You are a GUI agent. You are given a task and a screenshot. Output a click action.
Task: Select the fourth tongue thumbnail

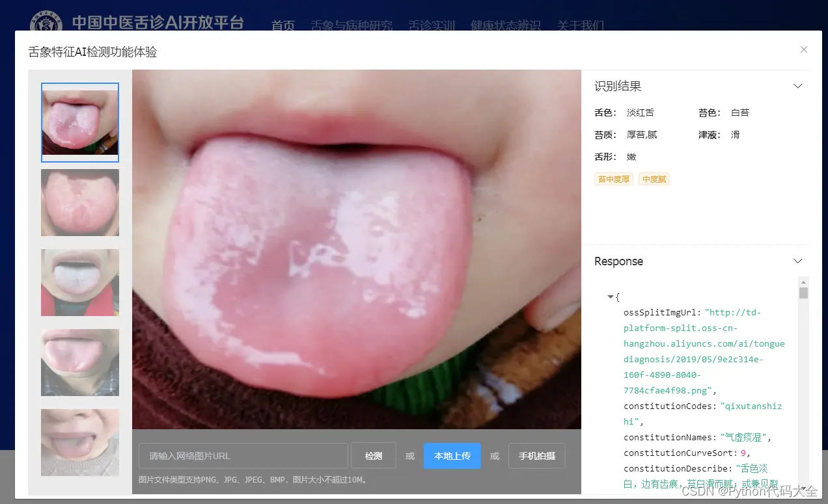point(80,362)
